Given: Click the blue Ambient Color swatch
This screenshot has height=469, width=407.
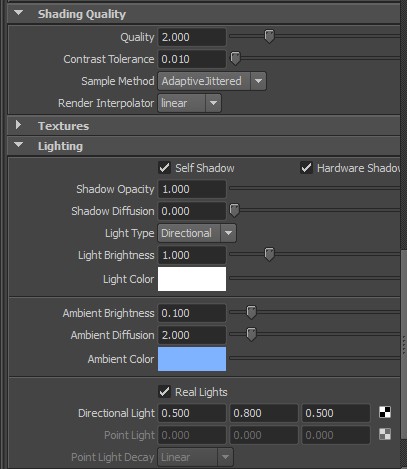Looking at the screenshot, I should 192,359.
